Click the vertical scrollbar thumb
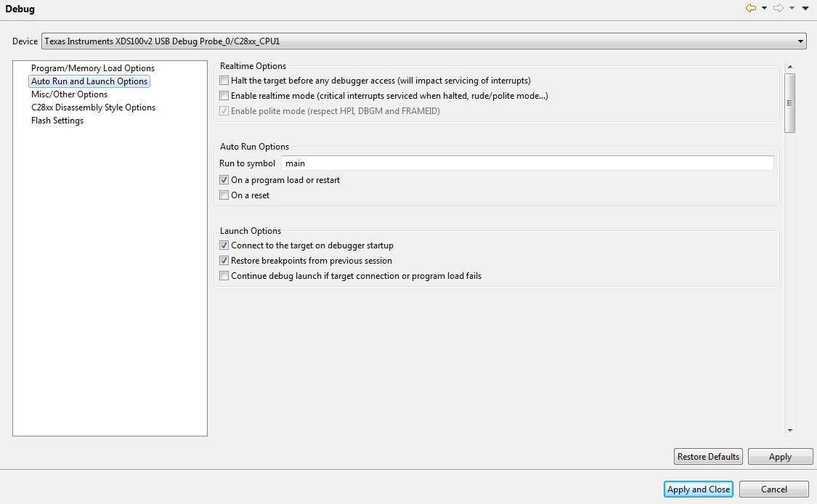The height and width of the screenshot is (504, 817). [790, 102]
